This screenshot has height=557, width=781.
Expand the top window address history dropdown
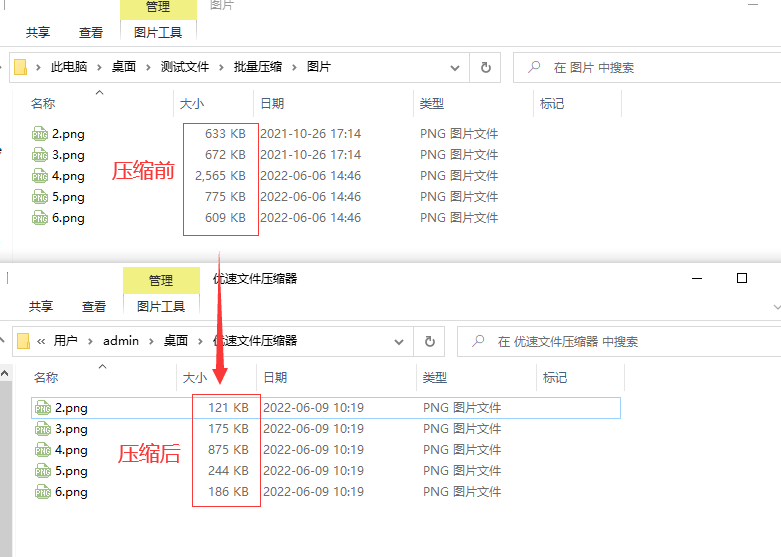tap(454, 68)
